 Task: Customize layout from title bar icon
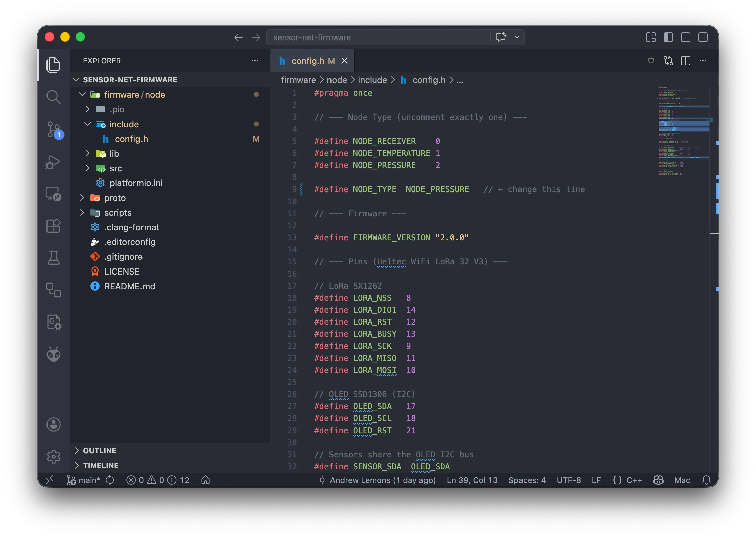651,37
